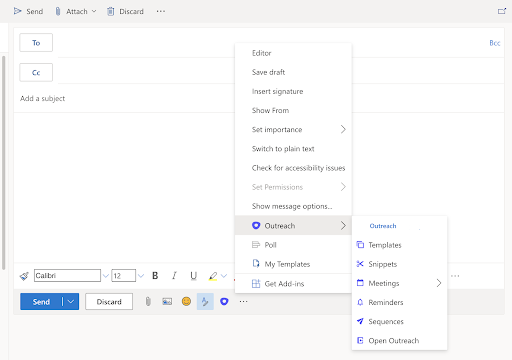Click the Outreach shield icon in bottom toolbar
The image size is (512, 360).
tap(224, 302)
